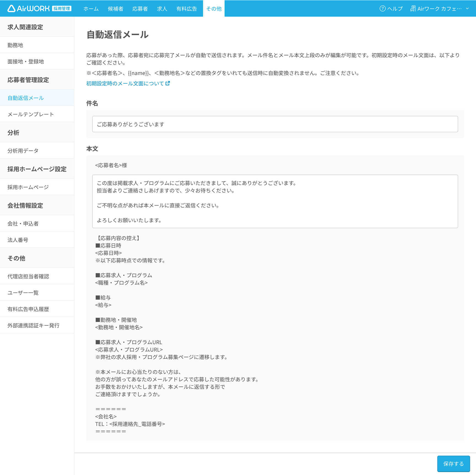Open 採用ホームページ in the sidebar
Viewport: 476px width, 475px height.
(37, 187)
